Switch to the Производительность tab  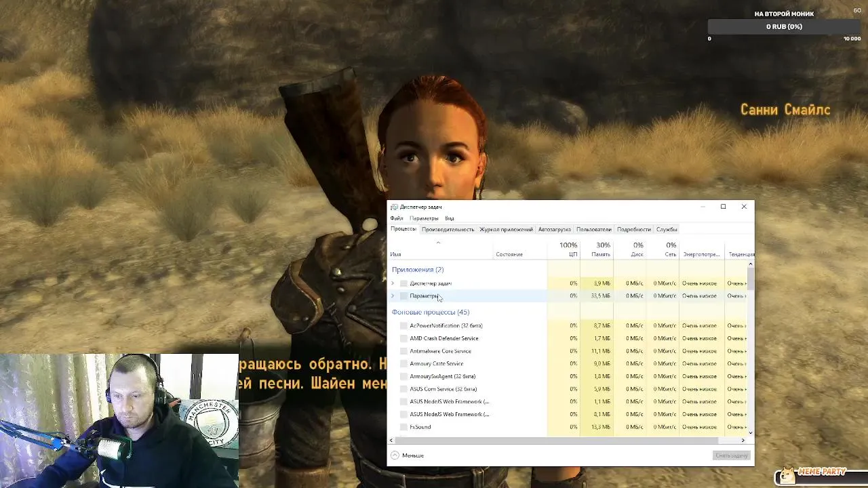[448, 229]
